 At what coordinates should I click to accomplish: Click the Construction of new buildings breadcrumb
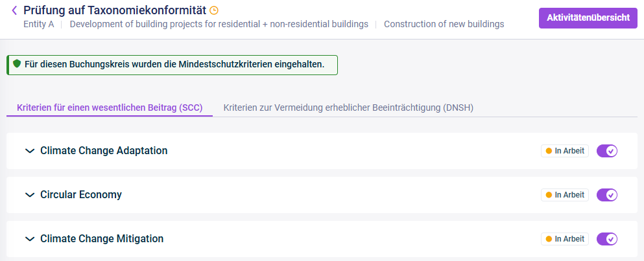click(444, 24)
